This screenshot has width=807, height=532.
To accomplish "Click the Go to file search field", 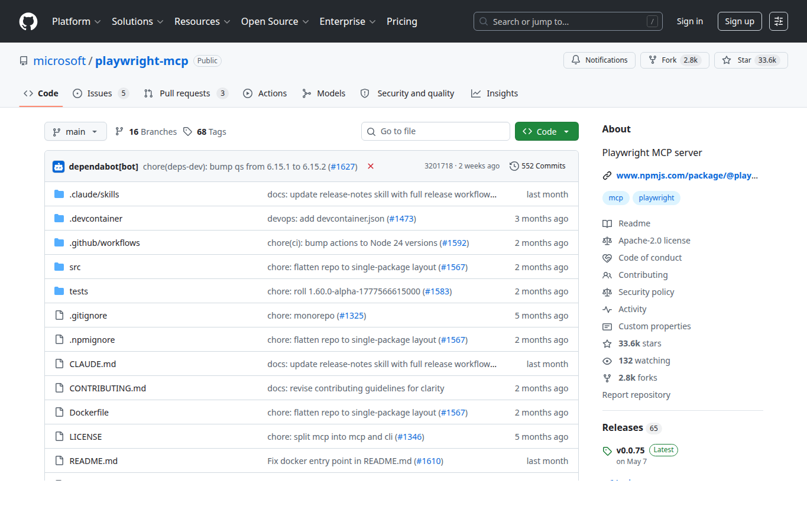I will (436, 131).
